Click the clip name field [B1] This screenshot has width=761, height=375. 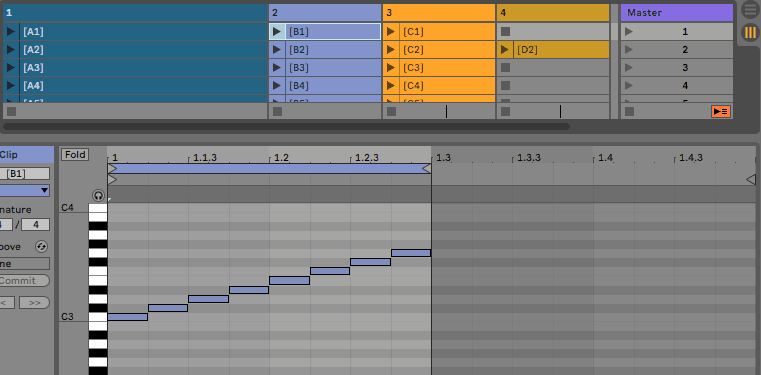[x=24, y=174]
